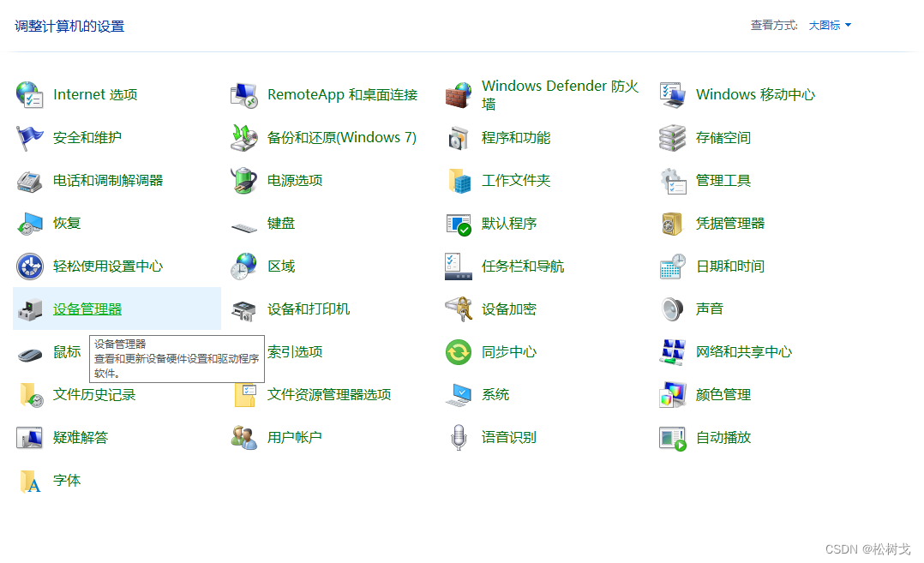Open the 设备管理器 icon

[29, 309]
